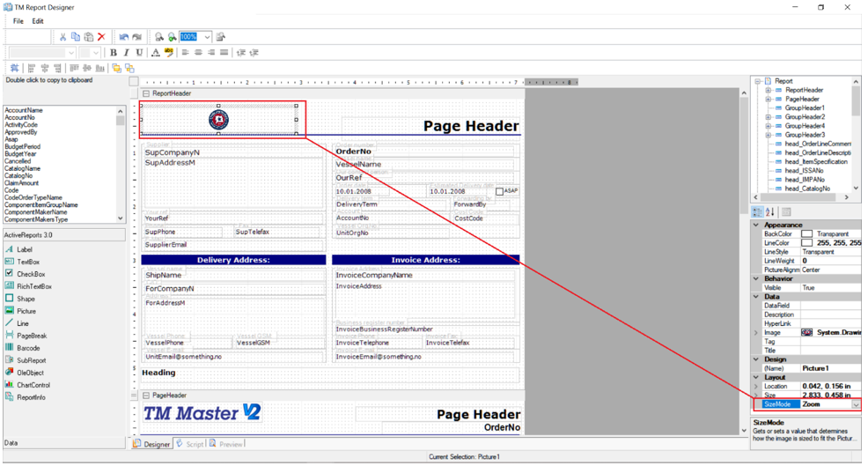Open the File menu
Image resolution: width=868 pixels, height=466 pixels.
[18, 21]
